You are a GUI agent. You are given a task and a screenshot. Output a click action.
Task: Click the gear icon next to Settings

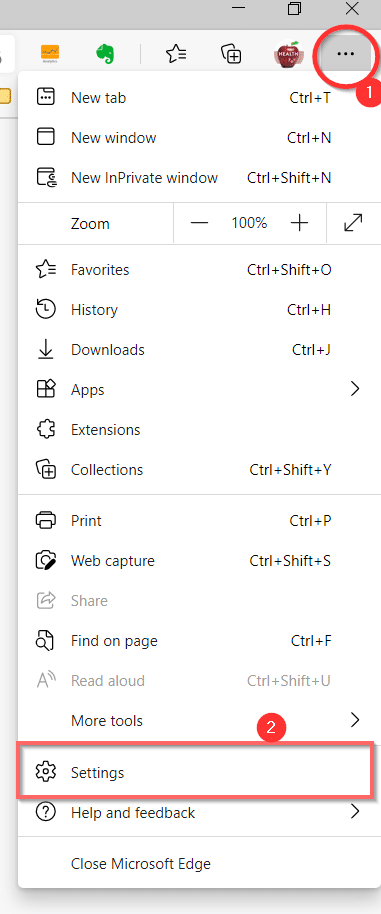click(45, 772)
